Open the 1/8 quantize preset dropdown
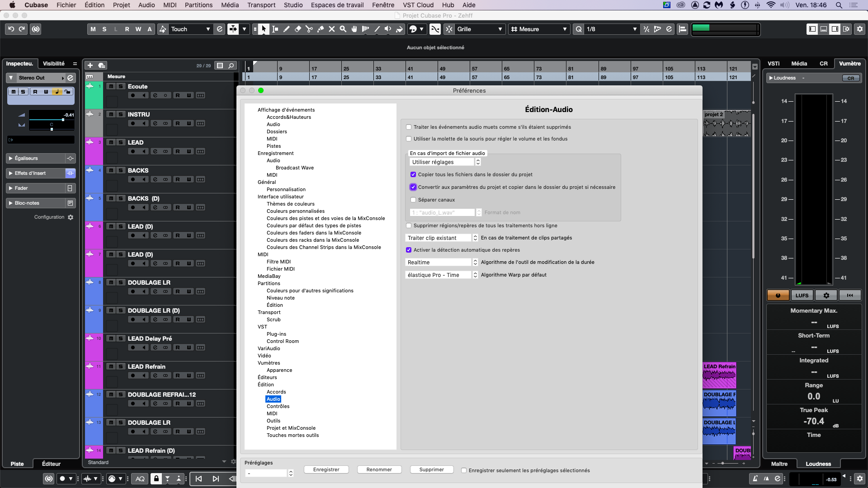This screenshot has width=868, height=488. 611,29
